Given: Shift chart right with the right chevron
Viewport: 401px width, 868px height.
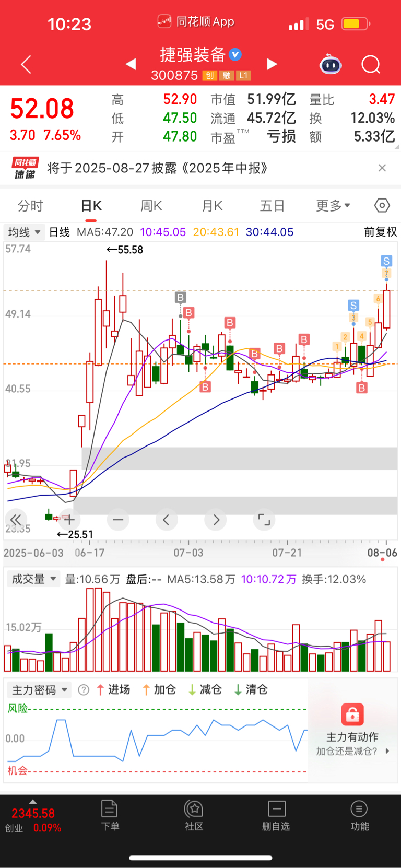Looking at the screenshot, I should [216, 520].
